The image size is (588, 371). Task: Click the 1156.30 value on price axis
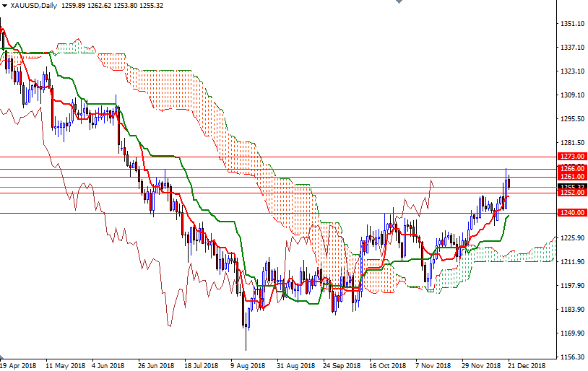pos(572,357)
